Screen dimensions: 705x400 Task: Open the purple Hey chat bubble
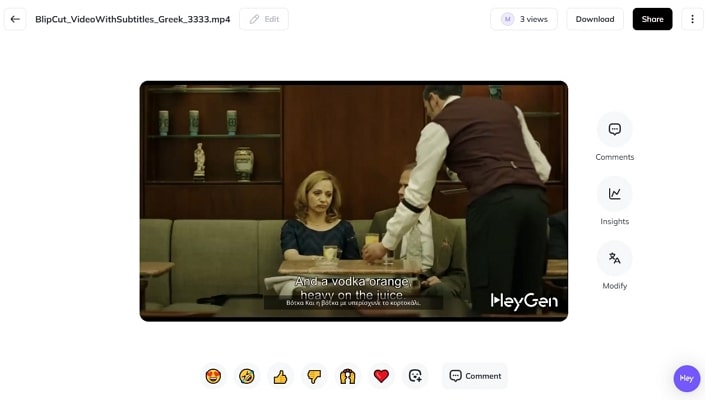tap(687, 378)
